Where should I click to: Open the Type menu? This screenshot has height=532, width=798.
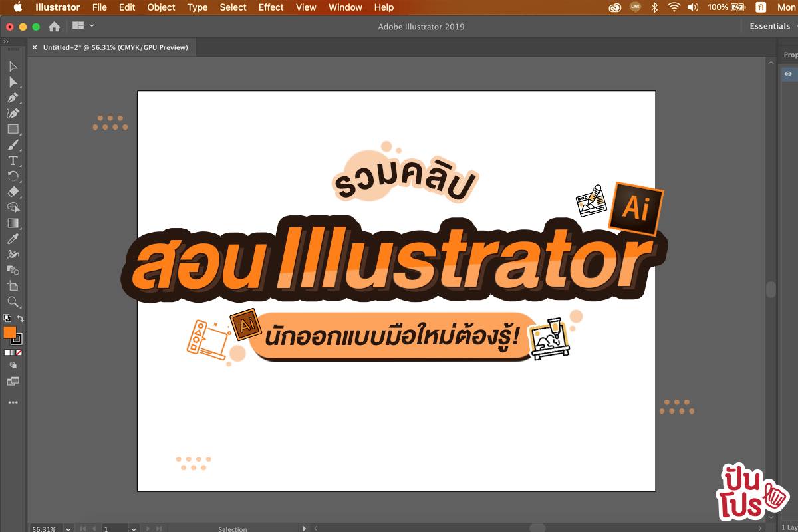coord(198,7)
